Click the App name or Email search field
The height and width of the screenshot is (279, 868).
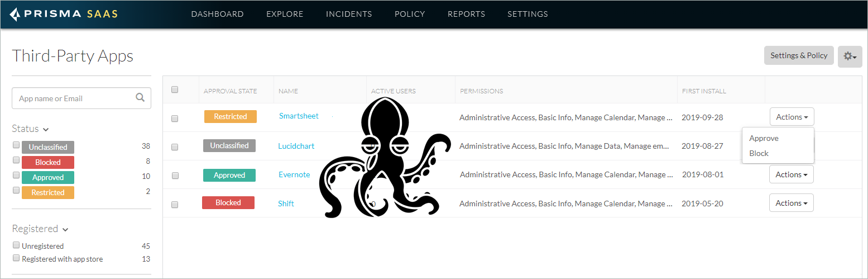coord(81,98)
